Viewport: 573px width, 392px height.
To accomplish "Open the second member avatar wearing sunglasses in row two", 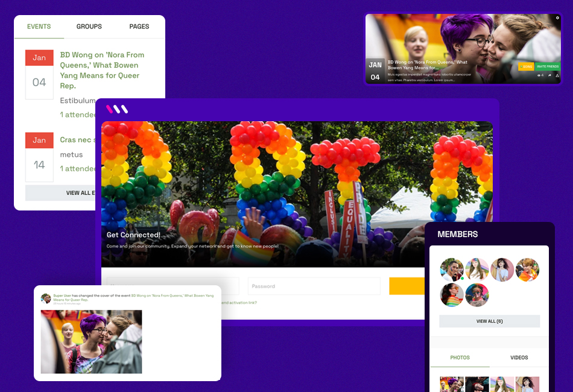I will pyautogui.click(x=477, y=294).
